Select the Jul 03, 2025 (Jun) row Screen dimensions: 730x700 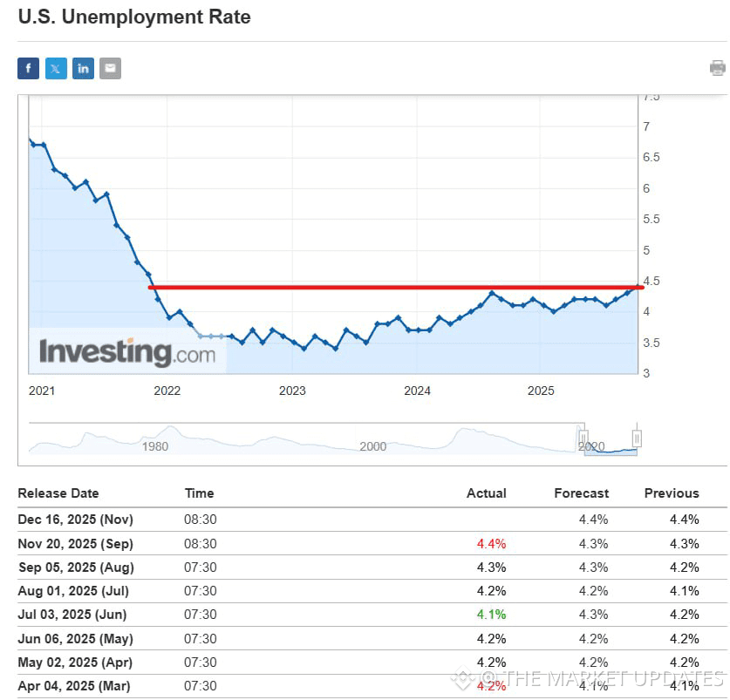click(372, 615)
